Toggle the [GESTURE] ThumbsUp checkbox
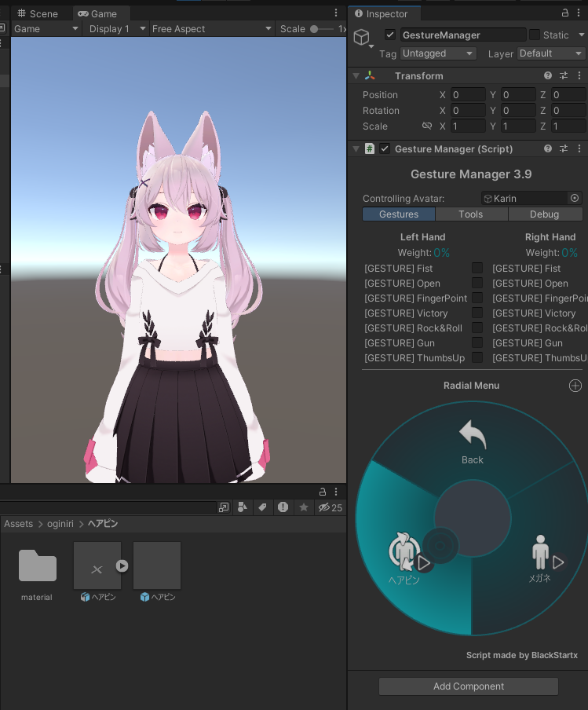This screenshot has height=710, width=588. pyautogui.click(x=477, y=357)
